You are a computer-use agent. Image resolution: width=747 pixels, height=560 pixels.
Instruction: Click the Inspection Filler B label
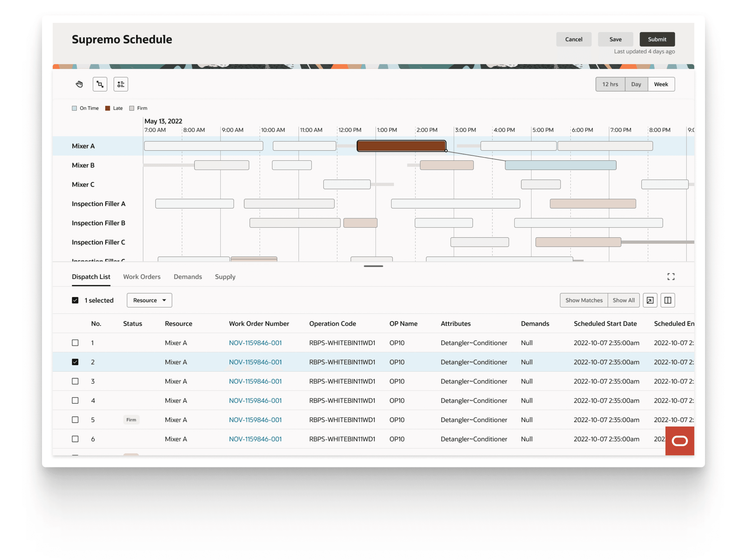[99, 223]
